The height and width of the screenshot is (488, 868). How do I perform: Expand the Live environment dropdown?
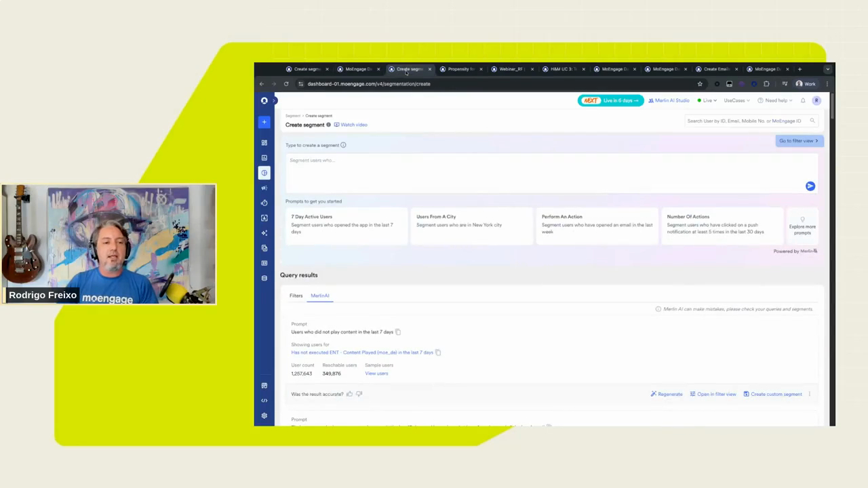[x=707, y=100]
